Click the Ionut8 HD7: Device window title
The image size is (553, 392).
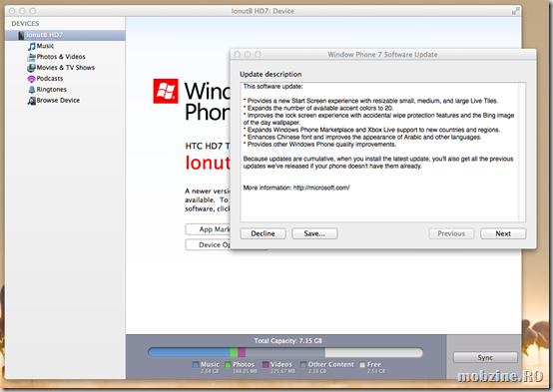click(263, 11)
